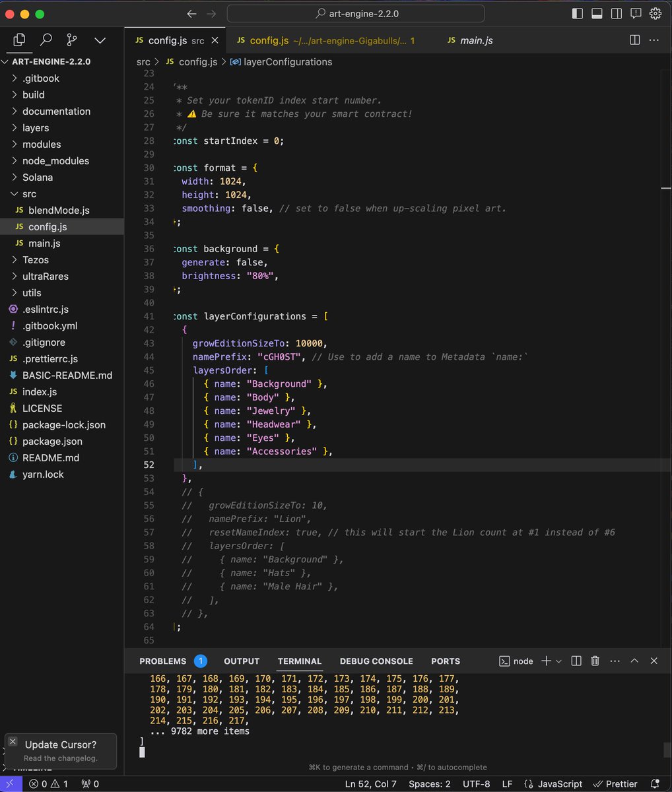
Task: Open package-lock.json file
Action: click(x=62, y=424)
